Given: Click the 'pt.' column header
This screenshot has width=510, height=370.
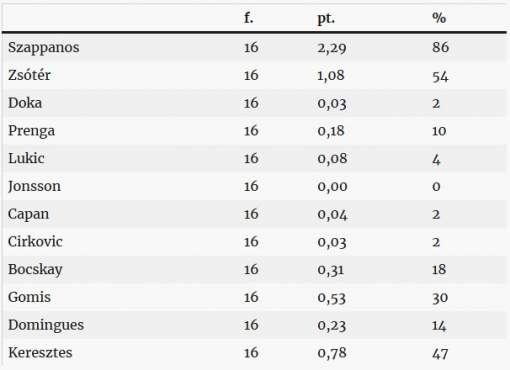Looking at the screenshot, I should (326, 18).
